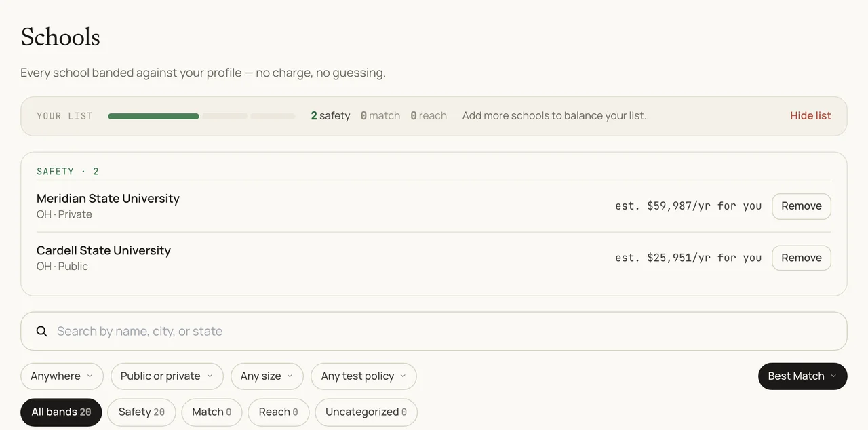868x430 pixels.
Task: Remove Meridian State University from list
Action: (802, 206)
